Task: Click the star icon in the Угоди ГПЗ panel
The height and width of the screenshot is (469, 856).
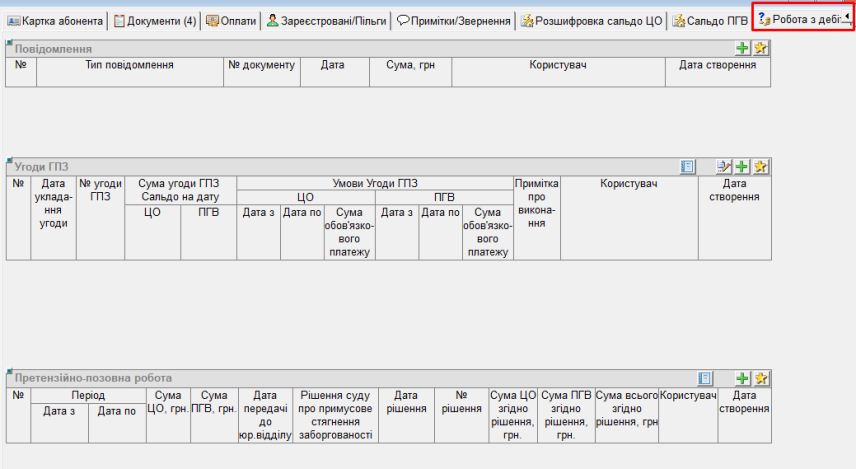Action: (760, 167)
